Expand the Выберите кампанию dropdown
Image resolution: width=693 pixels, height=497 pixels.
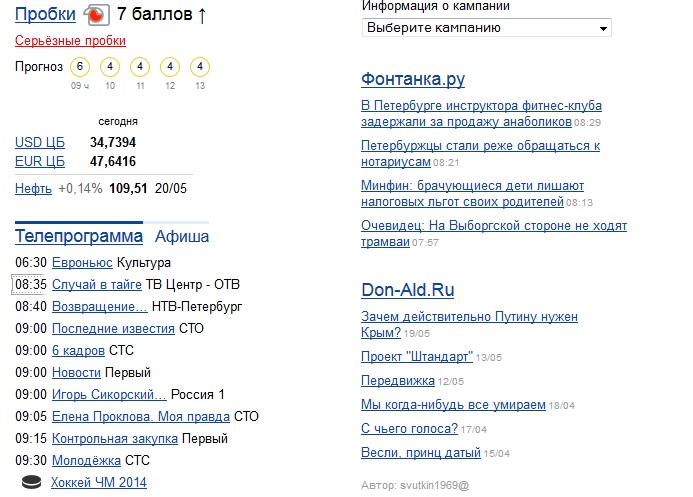point(487,27)
